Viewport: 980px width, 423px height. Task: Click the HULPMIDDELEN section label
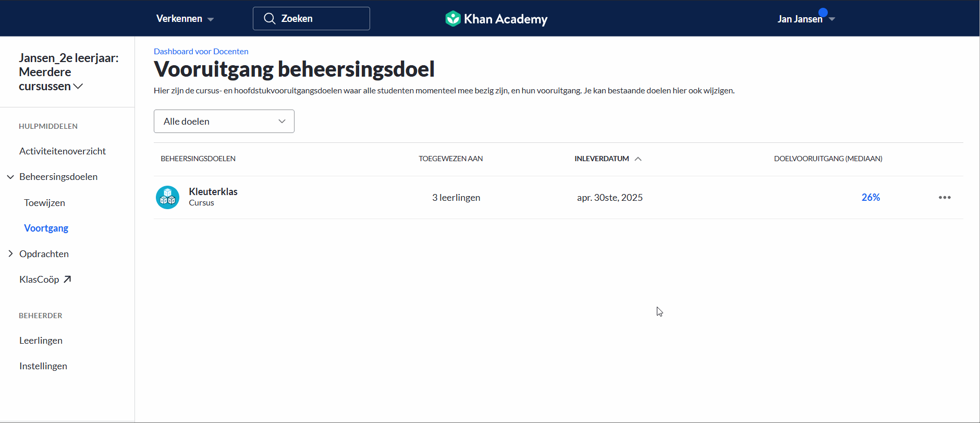[48, 126]
